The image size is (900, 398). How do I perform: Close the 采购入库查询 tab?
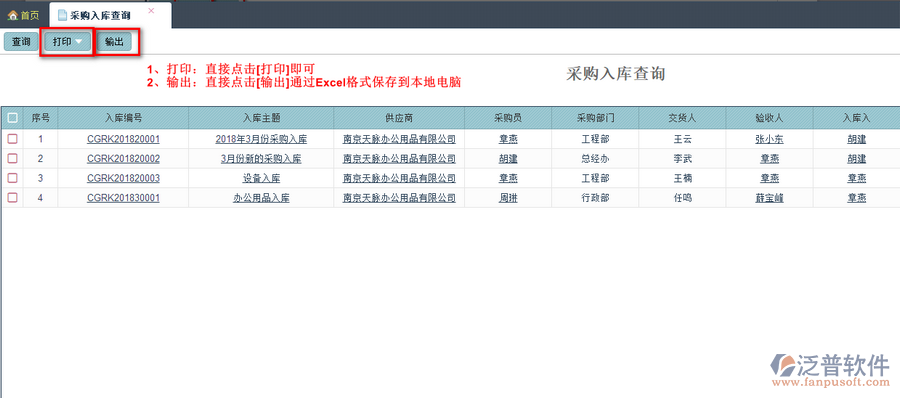[x=151, y=10]
